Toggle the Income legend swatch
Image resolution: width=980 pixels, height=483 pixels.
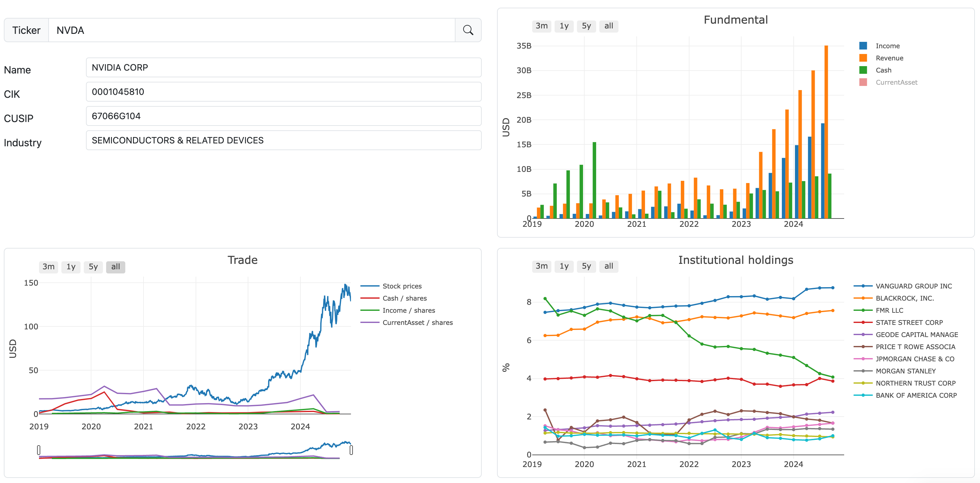coord(863,46)
